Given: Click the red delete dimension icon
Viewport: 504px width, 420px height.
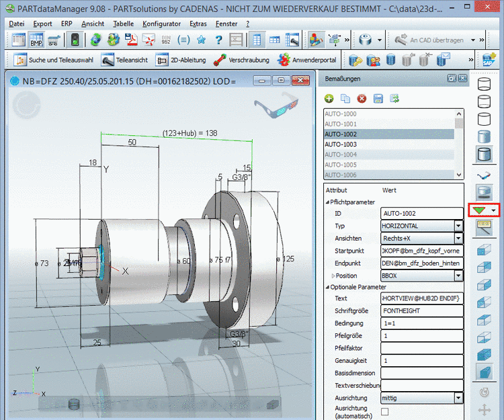Looking at the screenshot, I should [362, 99].
